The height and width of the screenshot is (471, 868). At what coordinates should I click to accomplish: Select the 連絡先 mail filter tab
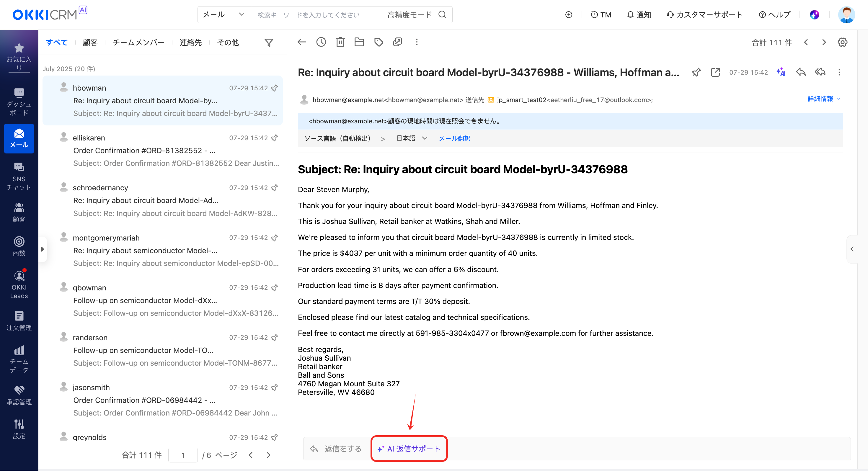coord(190,42)
